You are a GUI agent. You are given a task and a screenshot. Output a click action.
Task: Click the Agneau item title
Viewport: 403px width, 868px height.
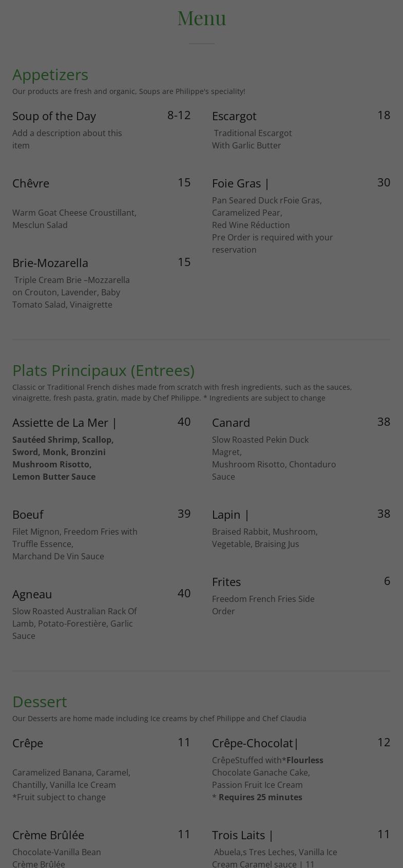pyautogui.click(x=32, y=594)
